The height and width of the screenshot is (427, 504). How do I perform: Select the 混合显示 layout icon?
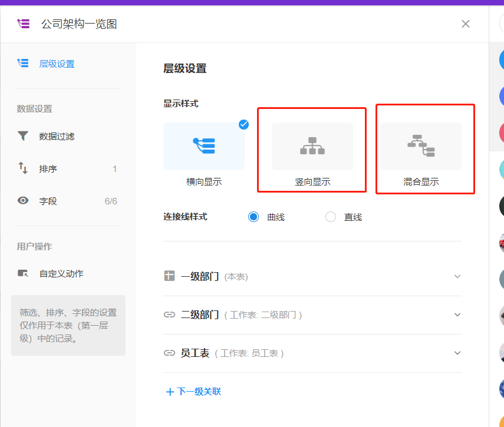(x=421, y=146)
